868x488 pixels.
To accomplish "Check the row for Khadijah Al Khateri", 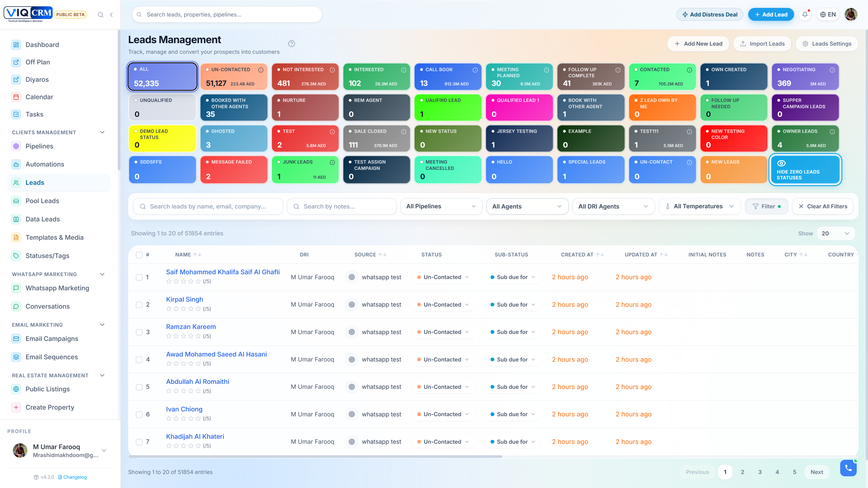I will 139,442.
